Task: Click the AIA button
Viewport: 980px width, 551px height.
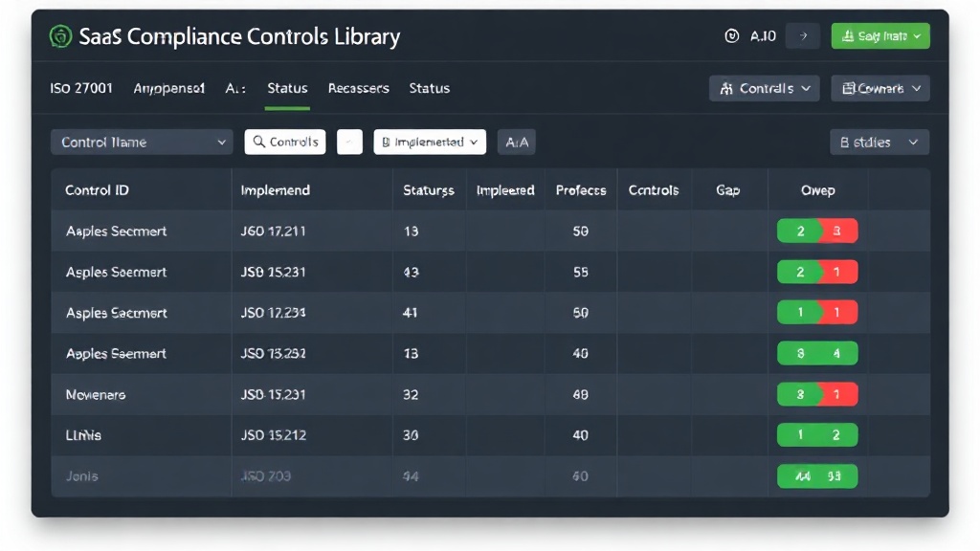Action: 517,142
